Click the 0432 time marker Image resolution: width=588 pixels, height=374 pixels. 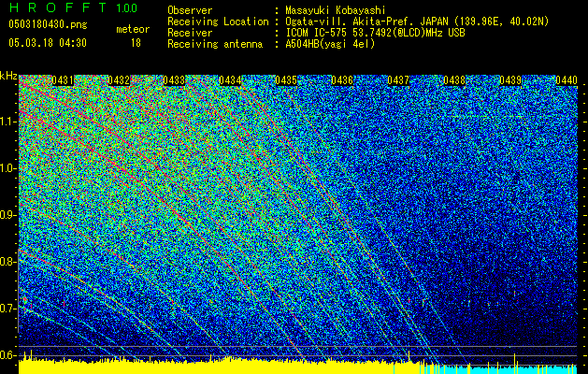pyautogui.click(x=119, y=80)
